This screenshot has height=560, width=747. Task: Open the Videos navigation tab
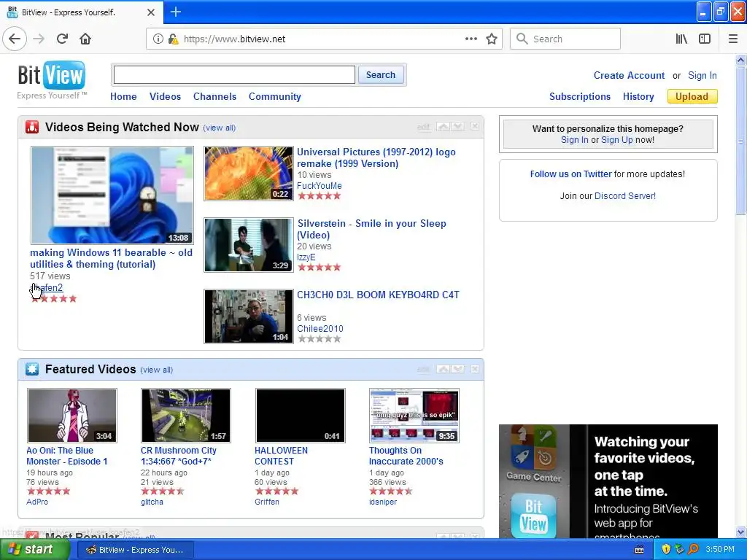pyautogui.click(x=165, y=97)
